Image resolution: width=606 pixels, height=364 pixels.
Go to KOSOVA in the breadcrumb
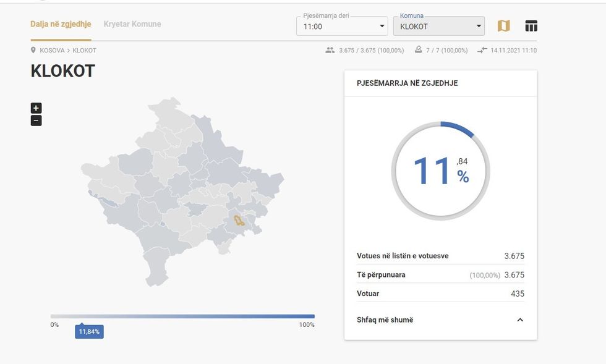tap(52, 51)
